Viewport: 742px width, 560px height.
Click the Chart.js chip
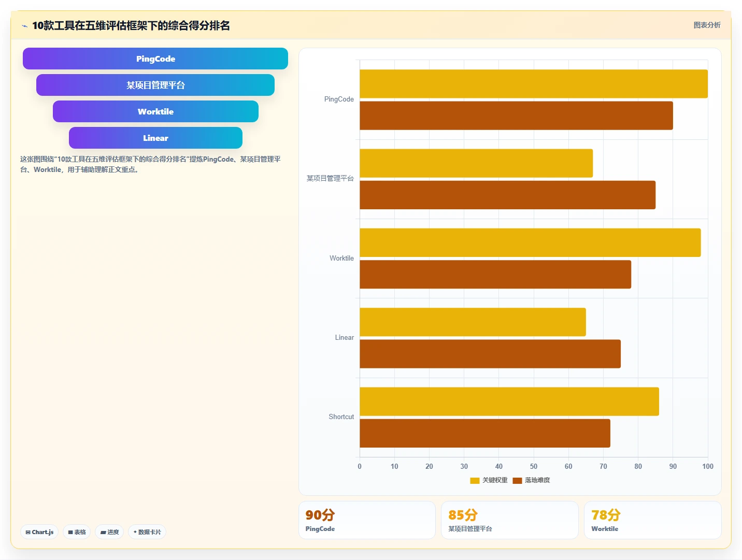point(39,532)
